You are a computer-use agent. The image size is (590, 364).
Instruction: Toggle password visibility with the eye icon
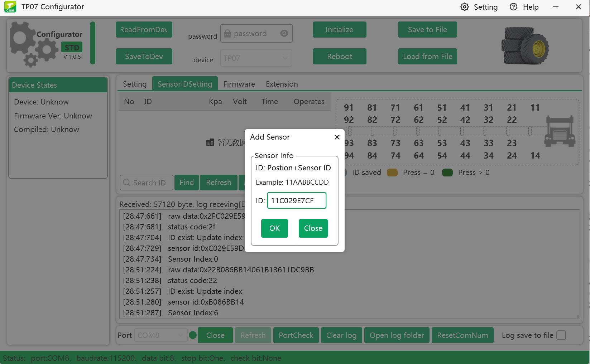pyautogui.click(x=284, y=33)
